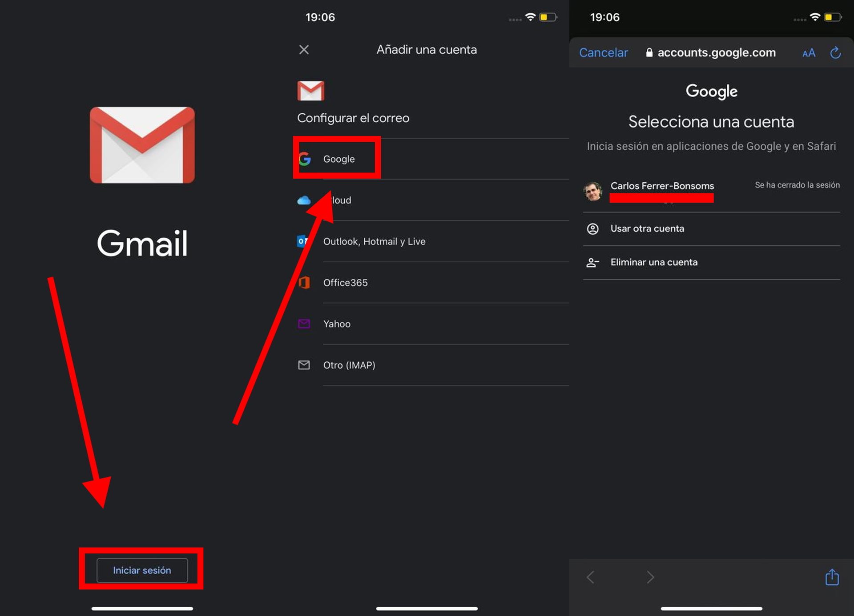Select Usar otra cuenta option
Viewport: 854px width, 616px height.
coord(647,228)
